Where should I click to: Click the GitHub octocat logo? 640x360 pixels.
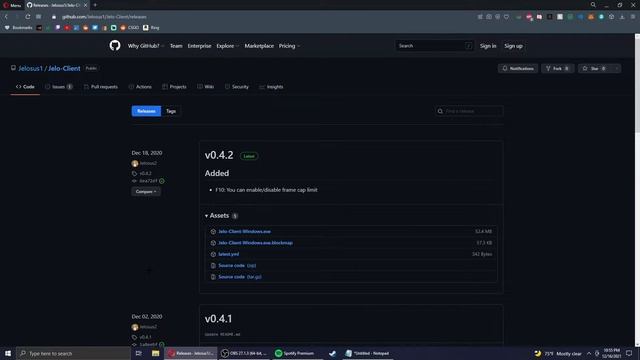(x=115, y=45)
